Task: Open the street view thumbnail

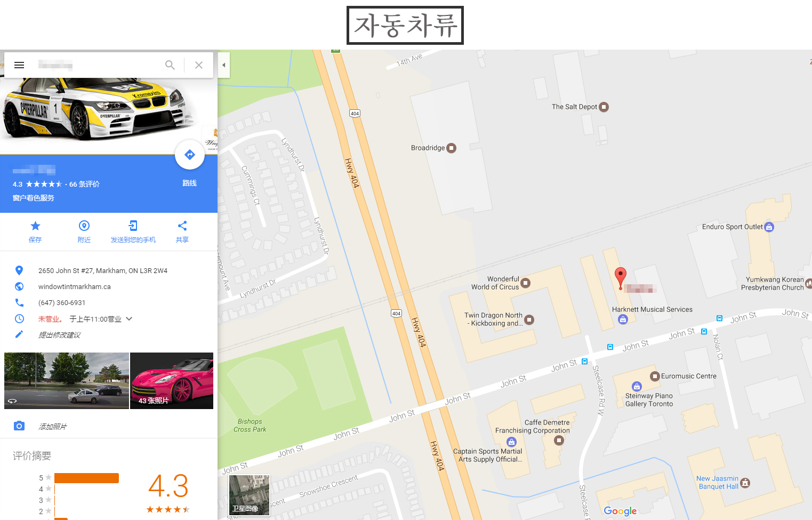Action: 67,381
